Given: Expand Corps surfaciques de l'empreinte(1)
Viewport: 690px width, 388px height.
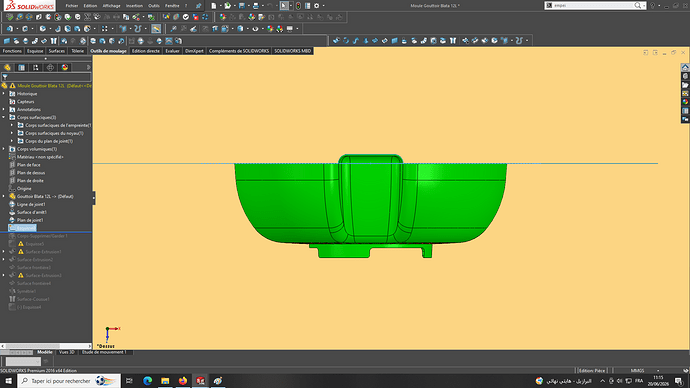Looking at the screenshot, I should (x=12, y=125).
